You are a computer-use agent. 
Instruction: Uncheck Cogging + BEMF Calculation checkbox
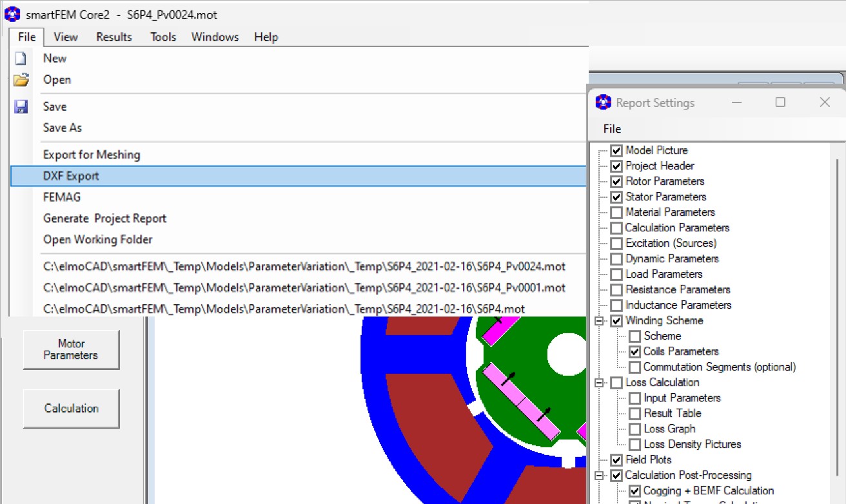(x=634, y=490)
